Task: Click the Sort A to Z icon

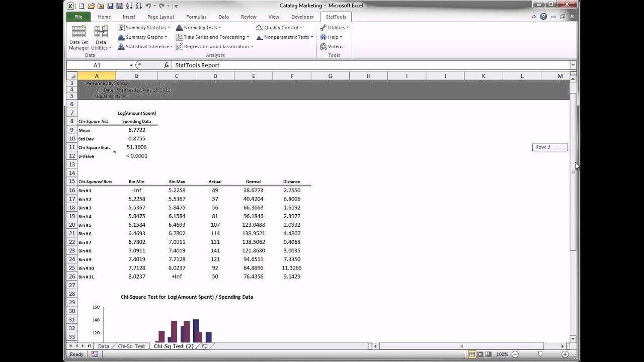Action: pyautogui.click(x=129, y=6)
